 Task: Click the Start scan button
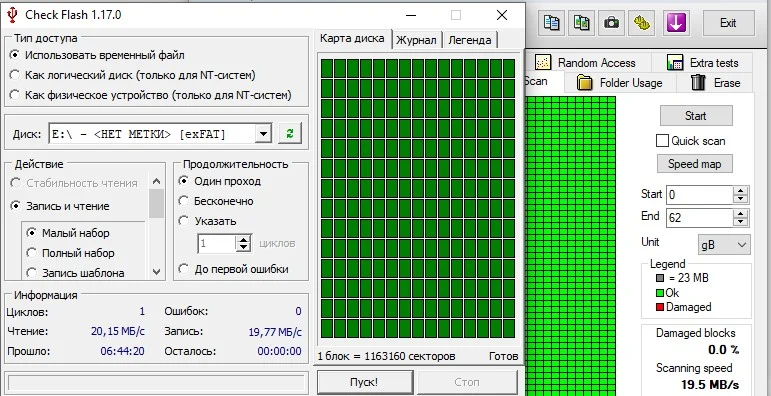(696, 116)
